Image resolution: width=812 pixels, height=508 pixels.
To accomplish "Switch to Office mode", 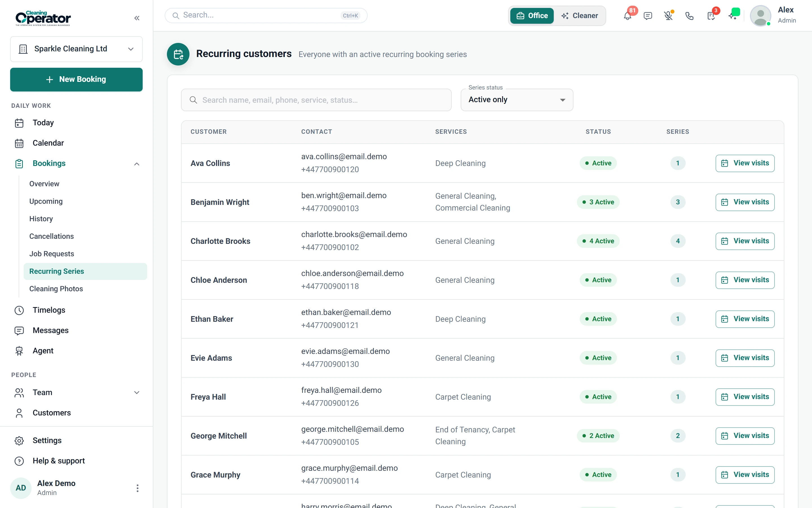I will (532, 16).
